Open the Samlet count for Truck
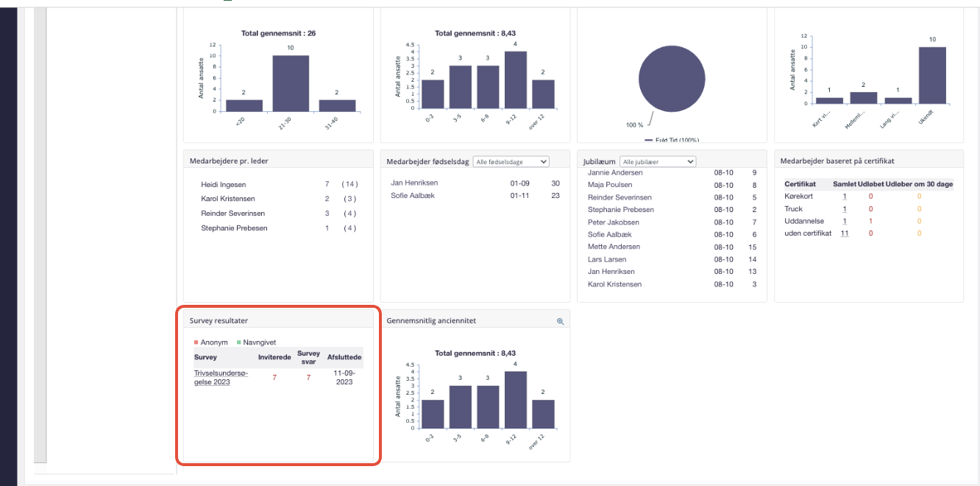The height and width of the screenshot is (486, 980). (x=845, y=209)
